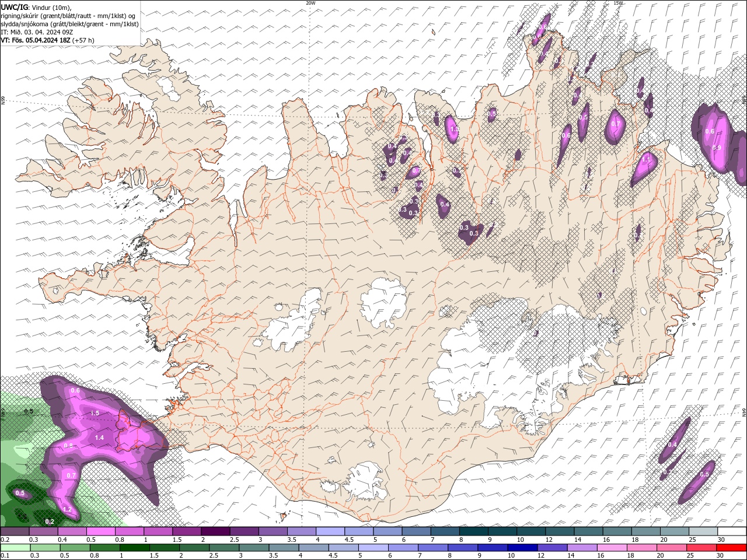Pick the deep blue swatch labeled 10, lower row
The height and width of the screenshot is (560, 747).
[x=523, y=548]
